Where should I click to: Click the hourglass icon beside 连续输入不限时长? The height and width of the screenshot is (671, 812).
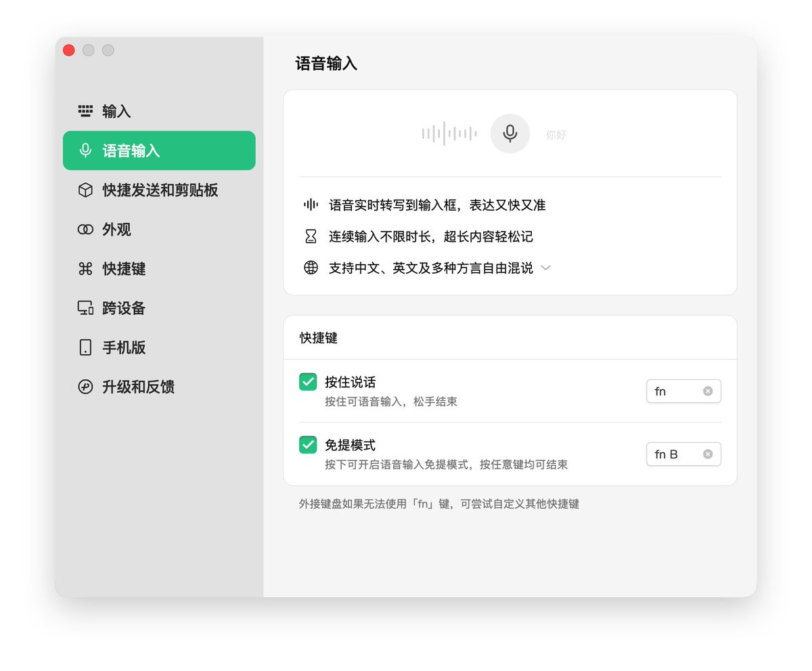pyautogui.click(x=311, y=236)
